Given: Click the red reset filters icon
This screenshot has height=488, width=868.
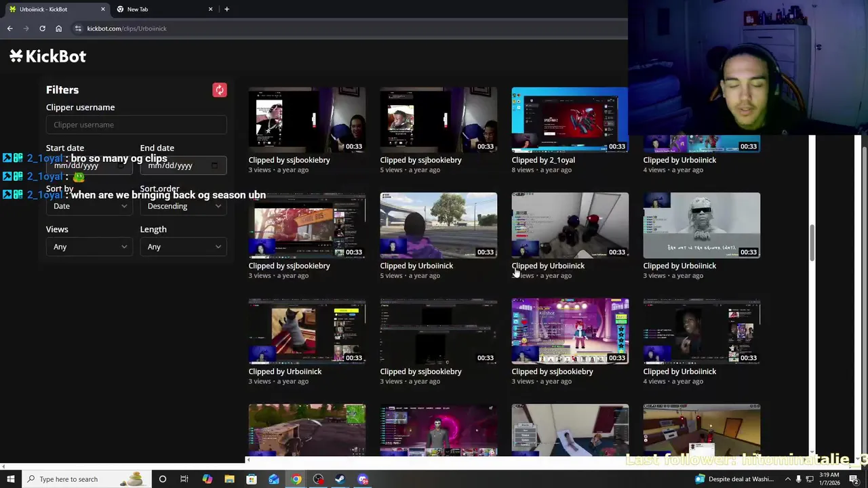Looking at the screenshot, I should click(219, 90).
